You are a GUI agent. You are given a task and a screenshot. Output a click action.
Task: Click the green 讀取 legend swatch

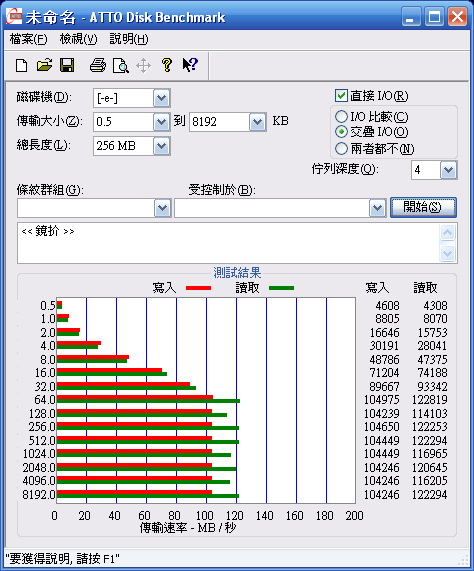click(281, 288)
